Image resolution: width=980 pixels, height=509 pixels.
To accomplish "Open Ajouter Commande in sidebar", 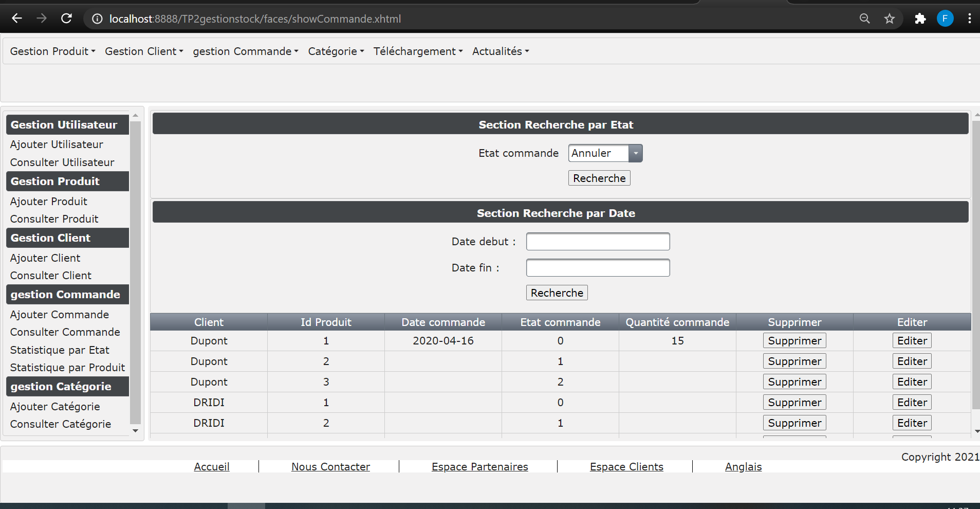I will 60,315.
